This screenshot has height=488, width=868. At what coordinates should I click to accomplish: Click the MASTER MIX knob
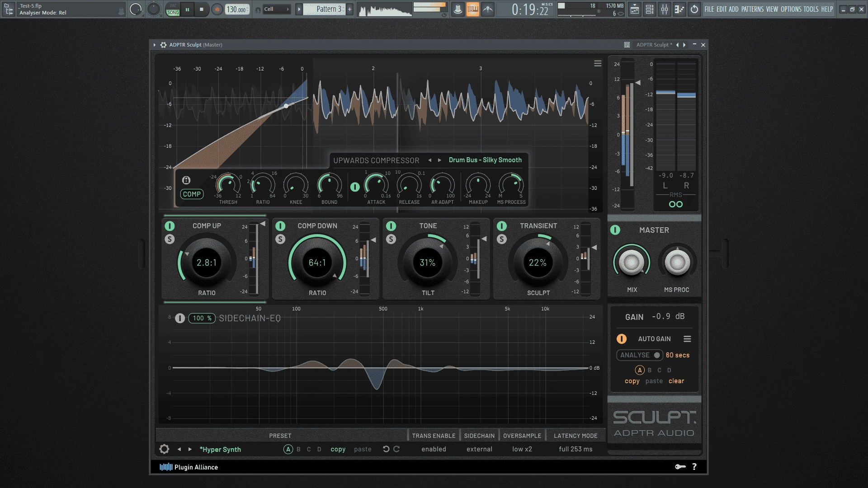coord(632,262)
